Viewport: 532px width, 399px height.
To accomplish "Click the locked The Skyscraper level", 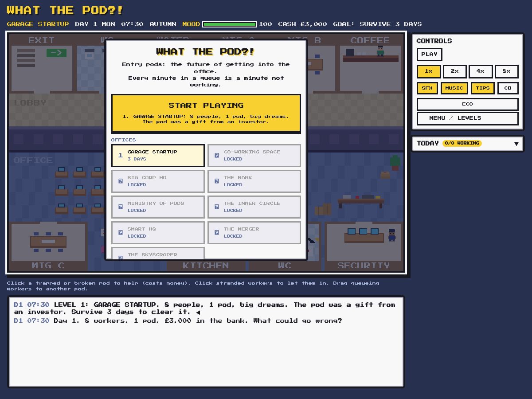I will [158, 254].
